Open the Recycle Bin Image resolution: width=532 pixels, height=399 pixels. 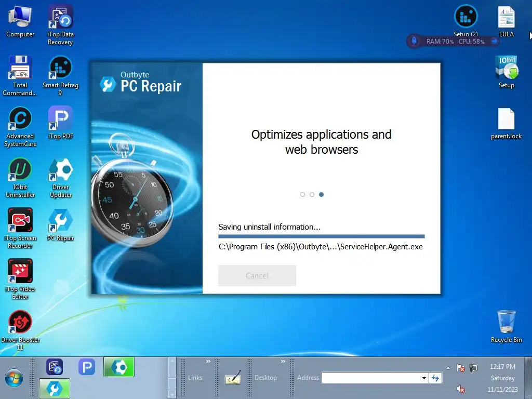coord(506,326)
